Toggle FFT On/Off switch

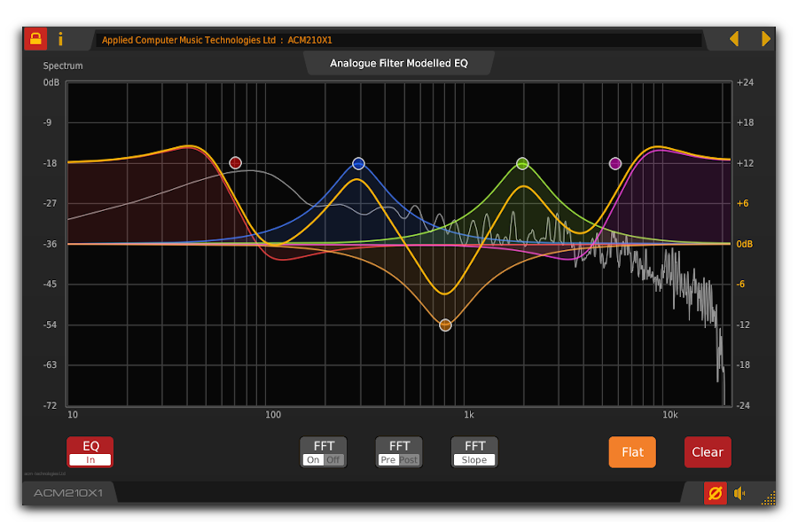[x=323, y=452]
